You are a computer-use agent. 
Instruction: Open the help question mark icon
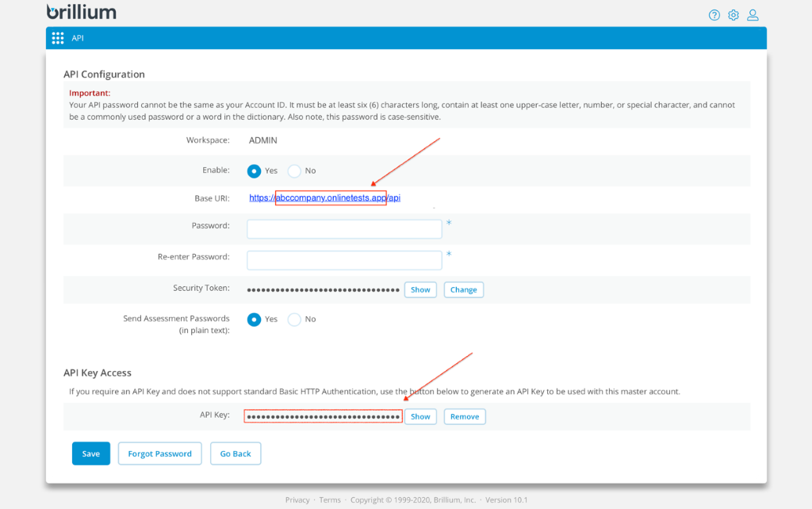[x=714, y=15]
